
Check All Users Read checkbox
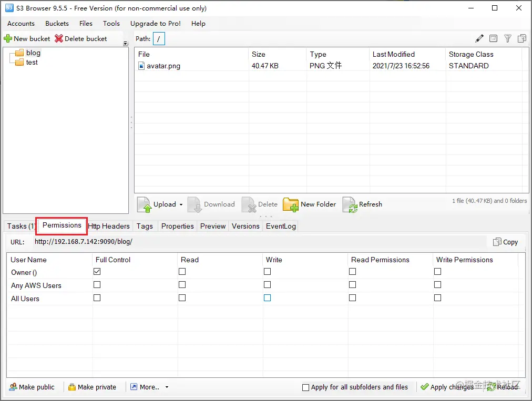(x=182, y=298)
